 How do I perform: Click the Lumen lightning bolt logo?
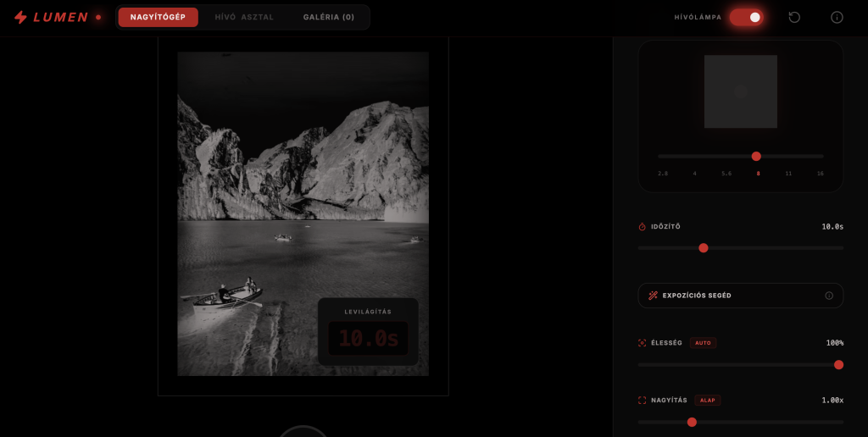(20, 17)
